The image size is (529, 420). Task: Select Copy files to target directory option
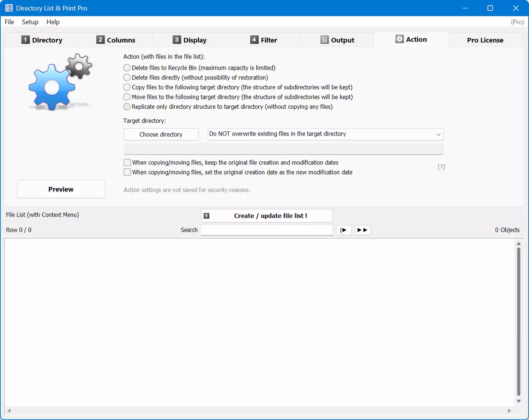pos(127,87)
